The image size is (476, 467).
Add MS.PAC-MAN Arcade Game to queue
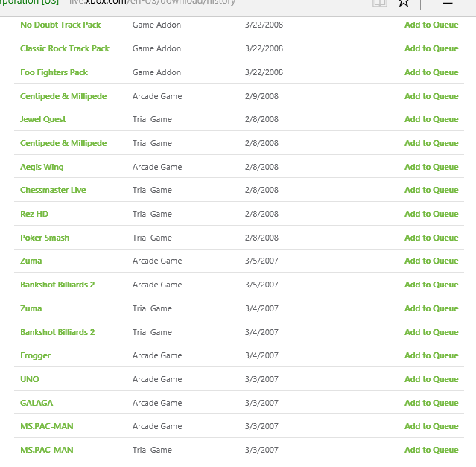click(x=431, y=426)
